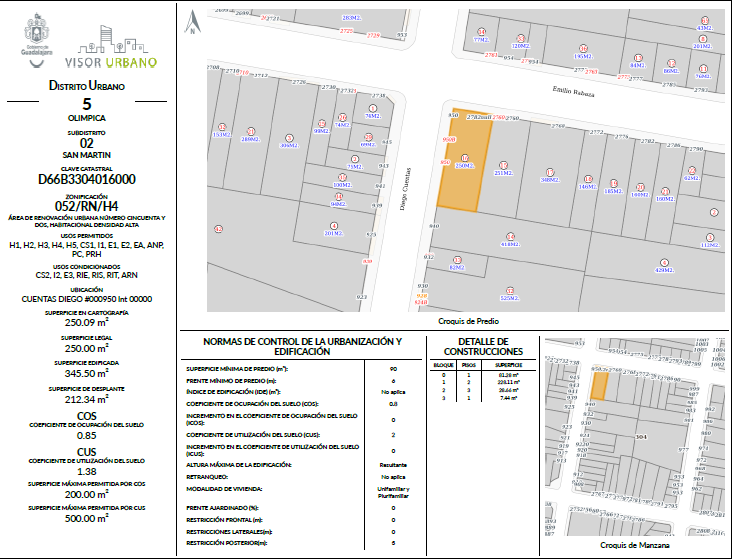Click the district name OLIMPICA
Image resolution: width=736 pixels, height=560 pixels.
pyautogui.click(x=87, y=118)
